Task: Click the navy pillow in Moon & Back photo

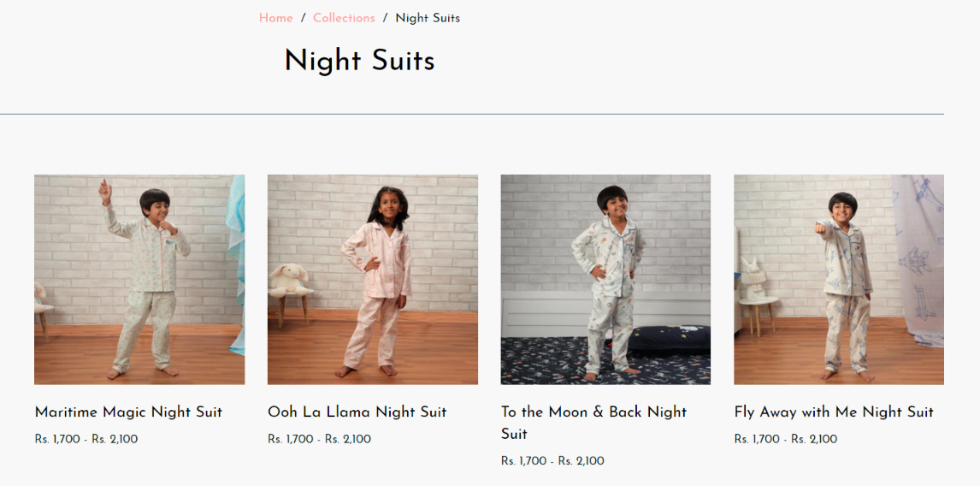Action: coord(671,340)
